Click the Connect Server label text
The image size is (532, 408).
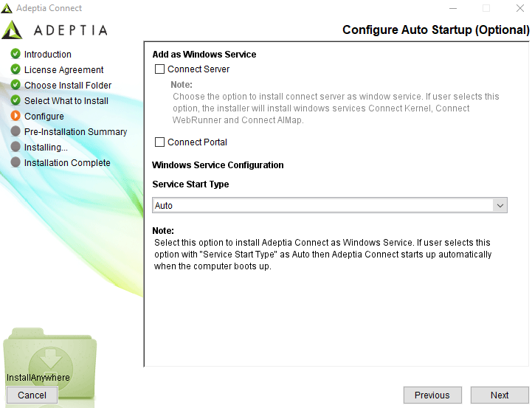(x=198, y=69)
